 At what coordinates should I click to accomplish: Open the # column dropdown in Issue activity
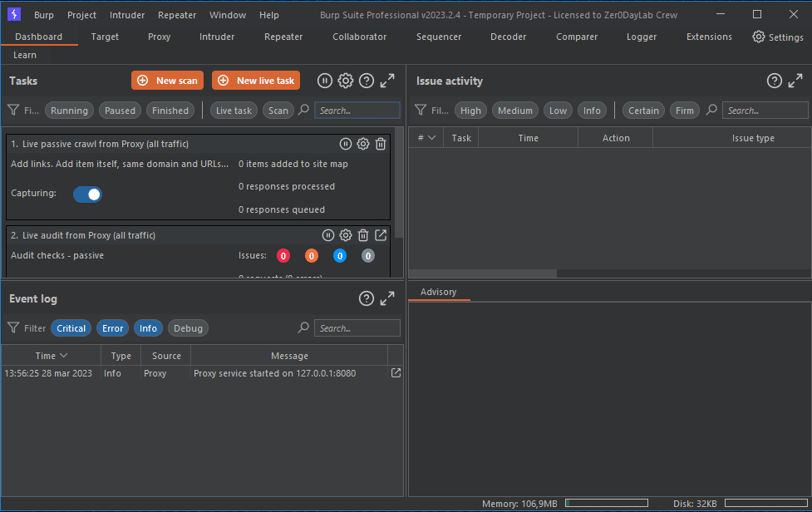click(x=424, y=137)
